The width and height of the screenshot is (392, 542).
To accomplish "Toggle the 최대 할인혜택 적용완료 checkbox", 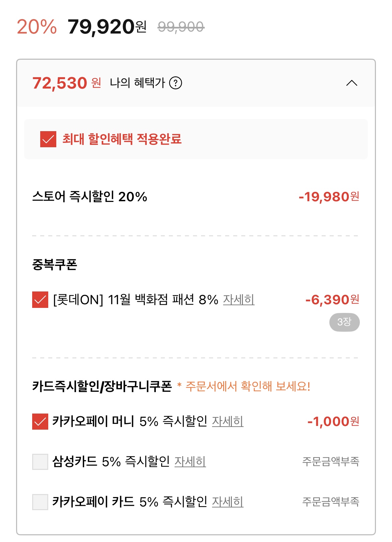I will (48, 139).
